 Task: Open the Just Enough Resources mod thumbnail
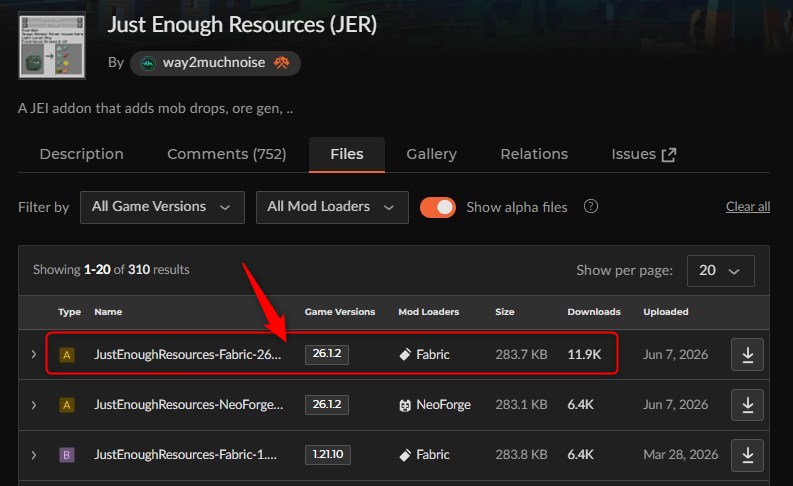click(52, 46)
